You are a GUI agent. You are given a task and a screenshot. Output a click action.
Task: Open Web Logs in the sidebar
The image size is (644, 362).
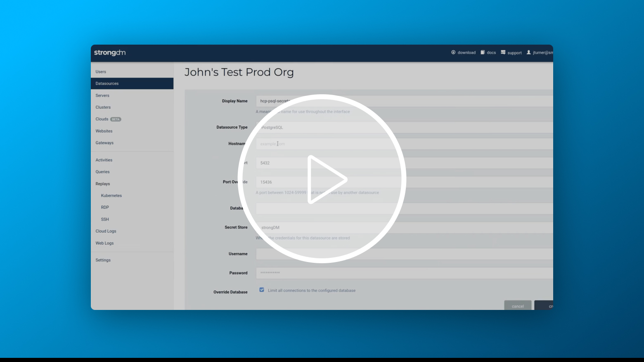105,243
